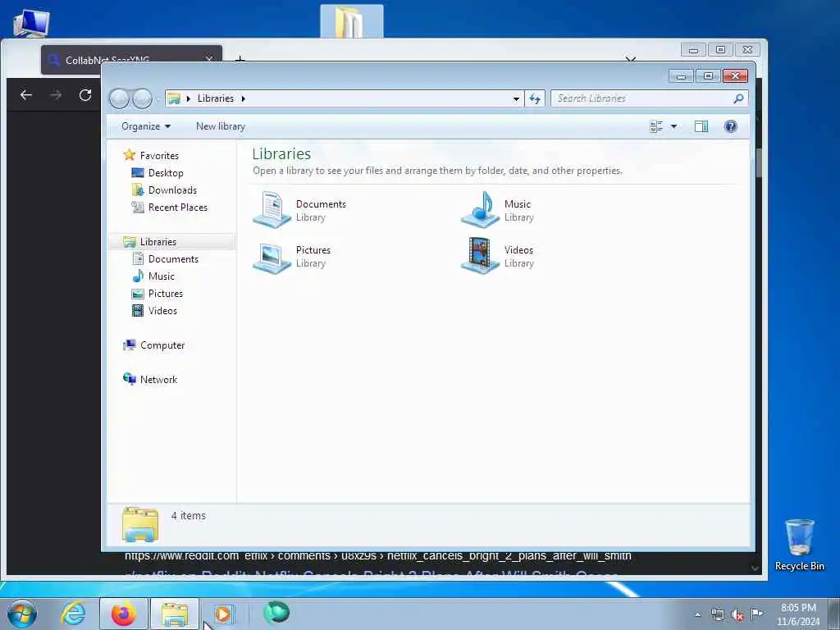Open the Windows Start menu
The image size is (840, 630).
22,614
